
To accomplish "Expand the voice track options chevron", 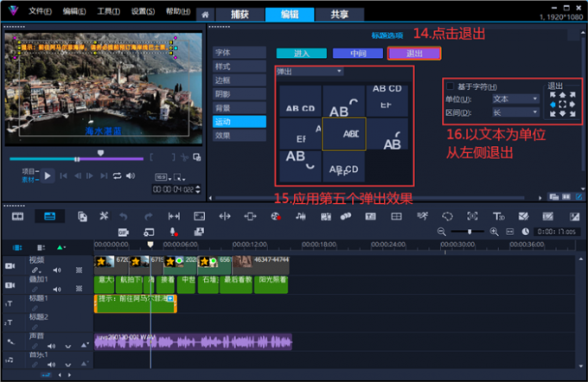I will pos(67,346).
